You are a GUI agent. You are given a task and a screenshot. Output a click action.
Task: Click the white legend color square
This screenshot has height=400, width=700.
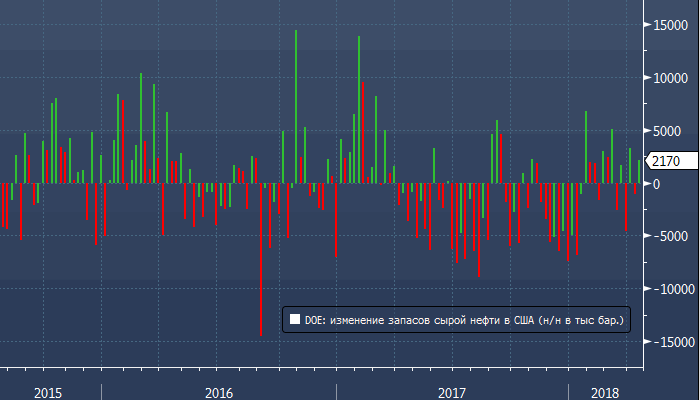coord(295,320)
